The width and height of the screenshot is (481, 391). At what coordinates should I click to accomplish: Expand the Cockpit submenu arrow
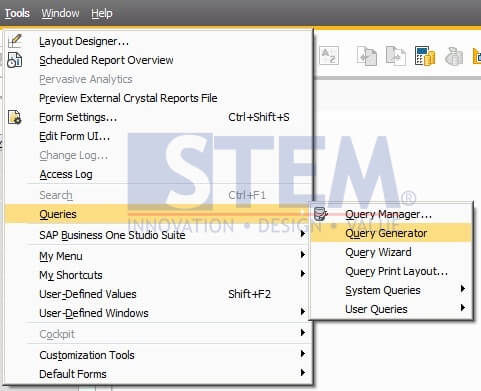pos(302,333)
